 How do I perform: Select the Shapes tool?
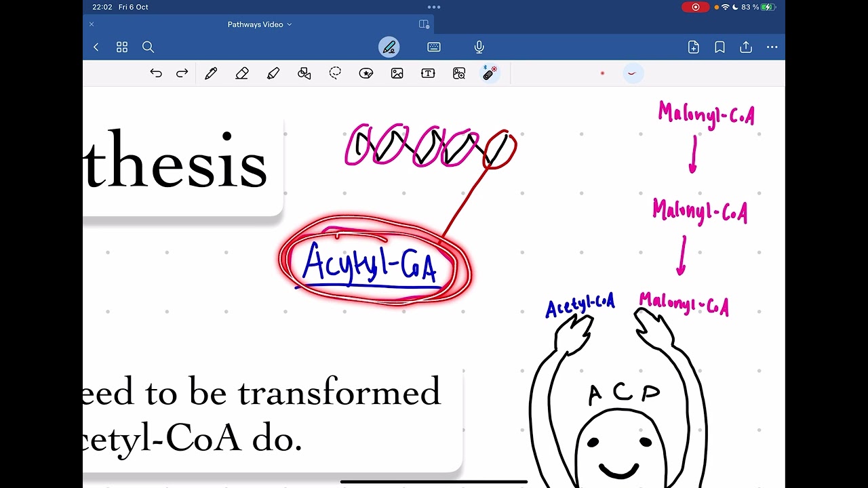click(x=304, y=73)
